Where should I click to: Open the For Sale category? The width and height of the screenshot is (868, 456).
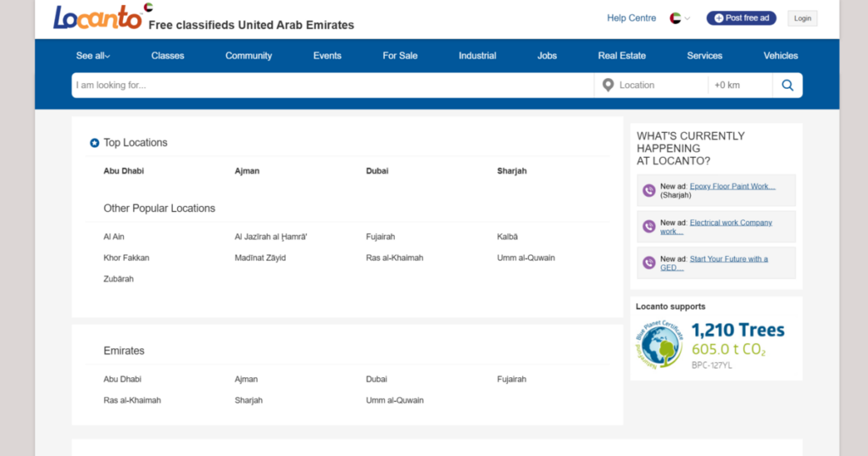(x=400, y=56)
